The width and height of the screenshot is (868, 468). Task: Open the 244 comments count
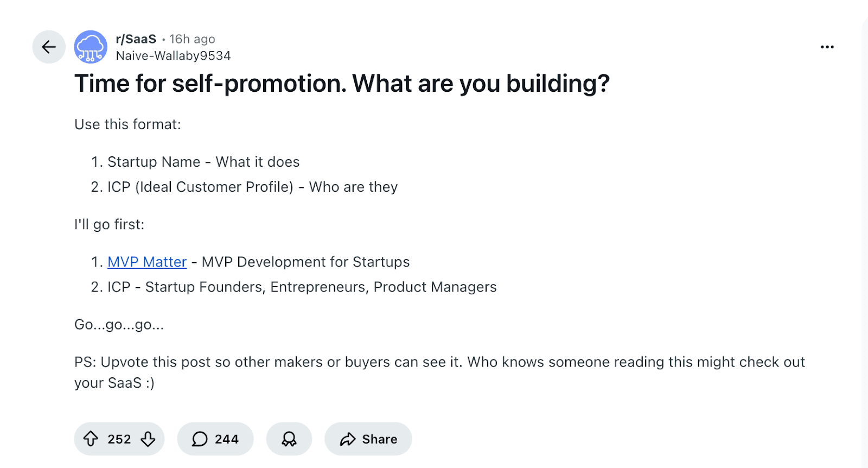[226, 439]
